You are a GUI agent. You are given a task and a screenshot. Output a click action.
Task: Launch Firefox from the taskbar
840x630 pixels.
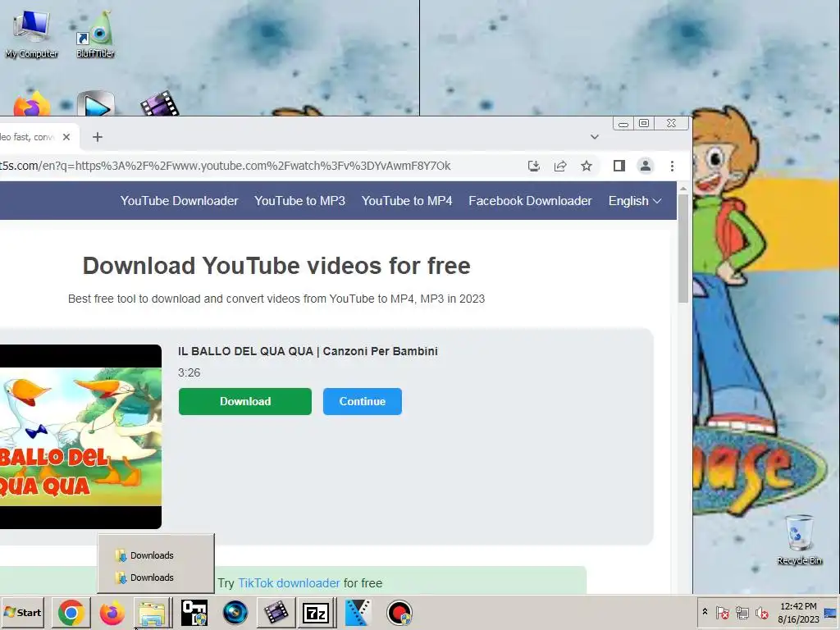112,613
